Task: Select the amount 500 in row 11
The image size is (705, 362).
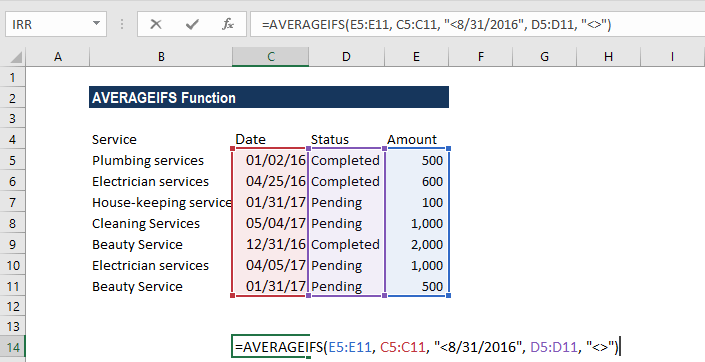Action: click(x=416, y=286)
